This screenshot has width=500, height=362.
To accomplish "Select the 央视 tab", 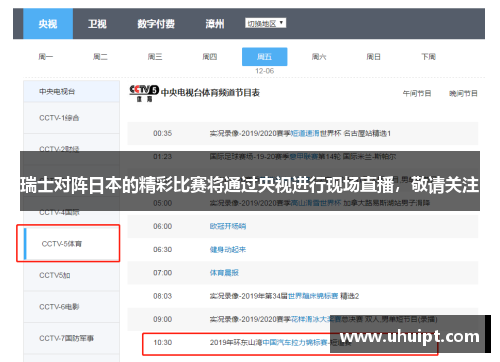I will 48,24.
